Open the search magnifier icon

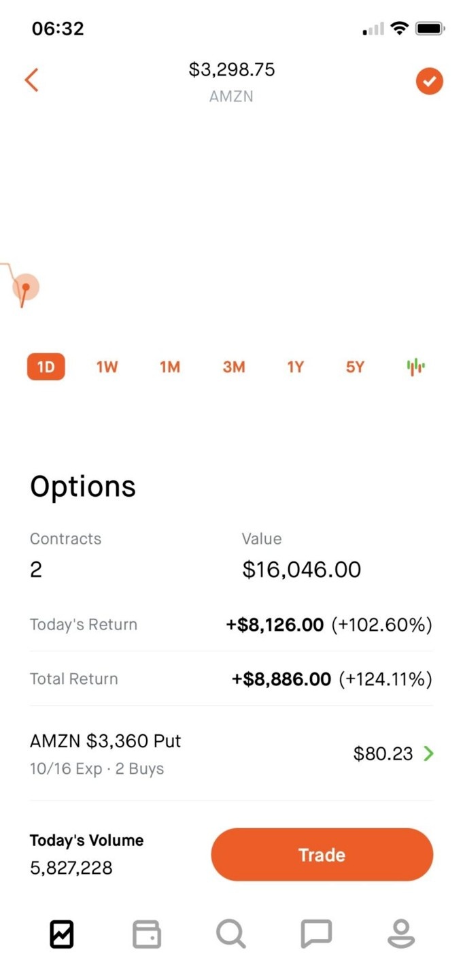coord(231,934)
